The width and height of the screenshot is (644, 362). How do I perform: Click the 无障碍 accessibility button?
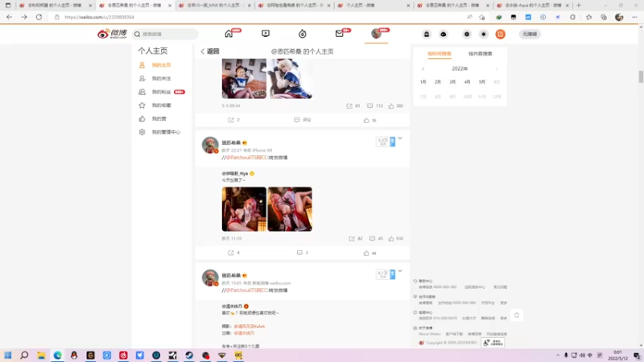[x=530, y=34]
